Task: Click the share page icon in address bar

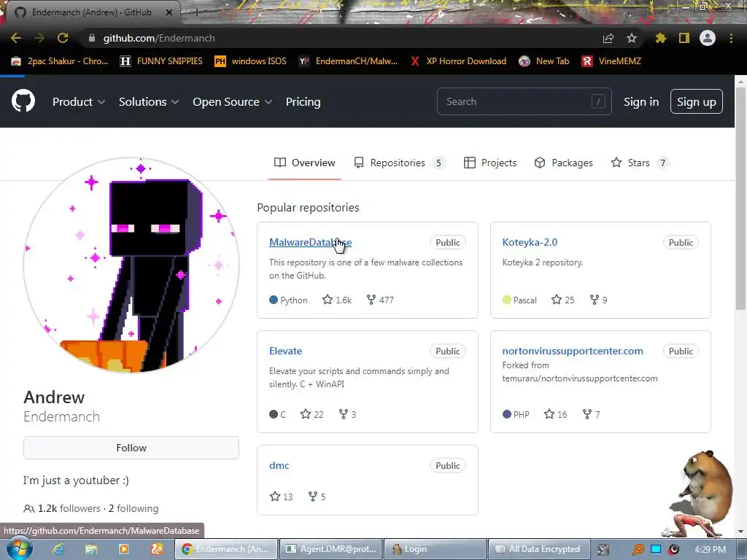Action: (x=608, y=38)
